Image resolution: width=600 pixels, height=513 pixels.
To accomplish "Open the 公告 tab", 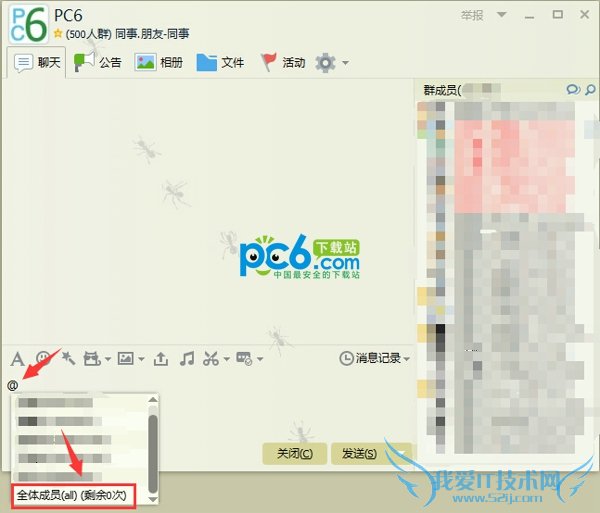I will (98, 62).
